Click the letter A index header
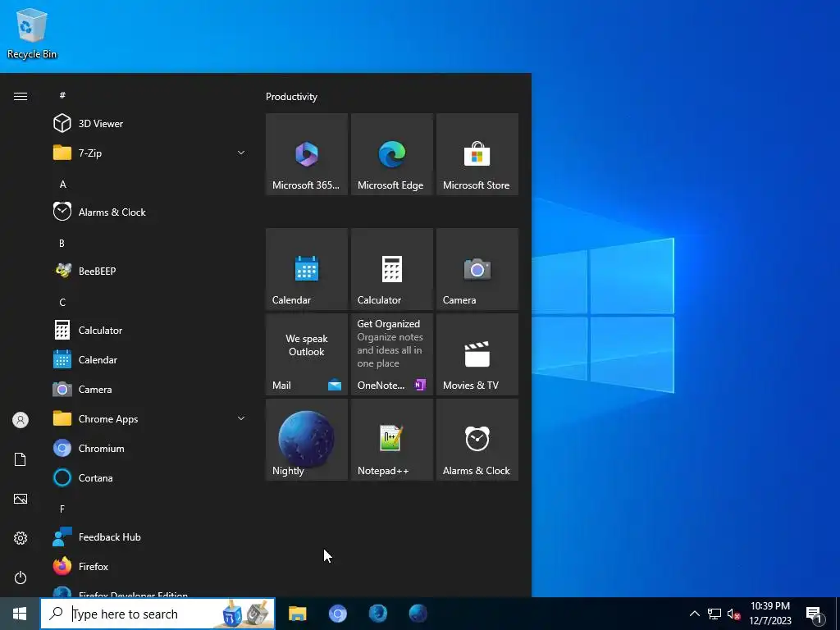 coord(62,185)
